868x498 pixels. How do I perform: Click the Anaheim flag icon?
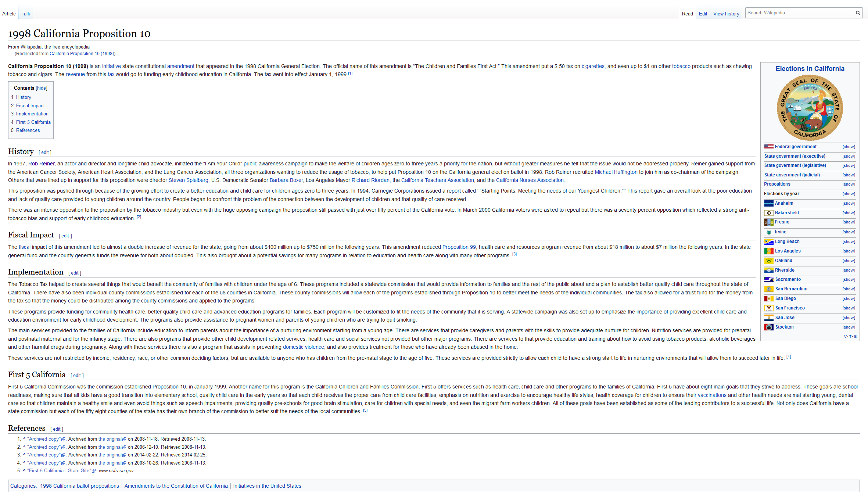point(769,203)
